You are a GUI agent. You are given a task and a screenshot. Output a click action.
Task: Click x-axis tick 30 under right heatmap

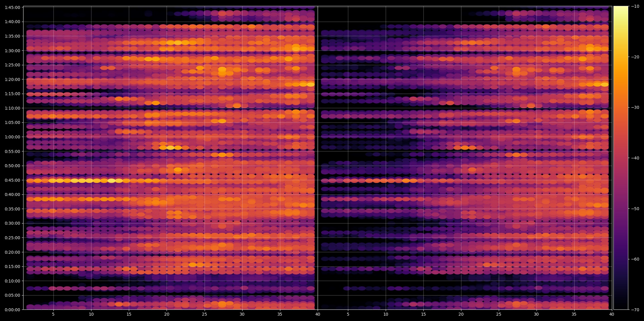pos(536,314)
